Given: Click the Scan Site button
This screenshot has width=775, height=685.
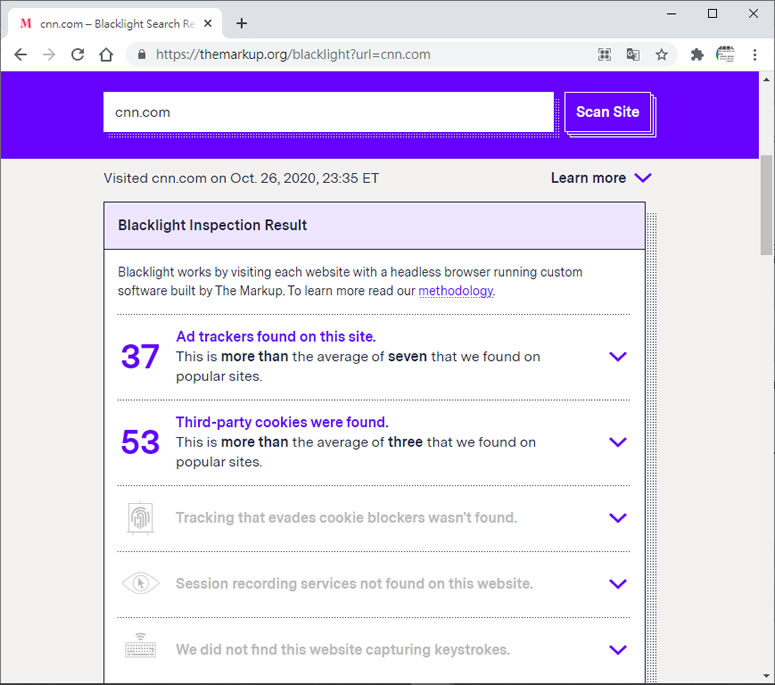Looking at the screenshot, I should click(x=607, y=112).
